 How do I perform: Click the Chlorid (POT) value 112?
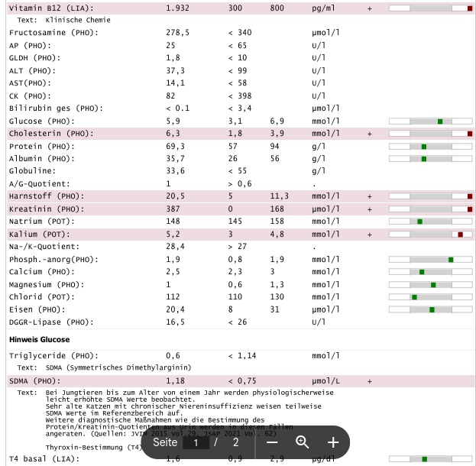click(173, 296)
